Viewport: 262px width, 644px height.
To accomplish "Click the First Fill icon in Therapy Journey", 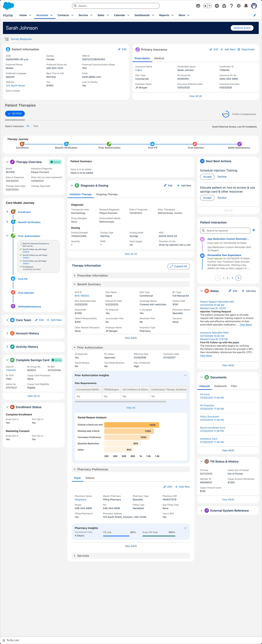I will click(x=152, y=144).
